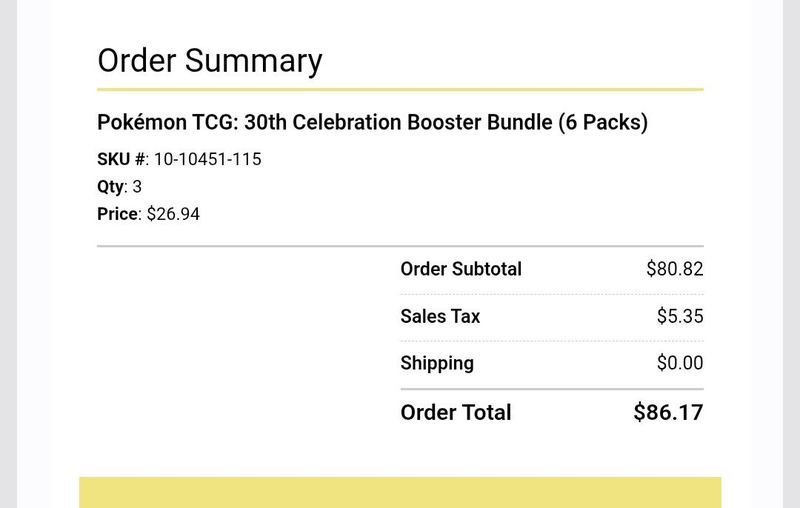Click the Qty label
Viewport: 800px width, 508px height.
[111, 187]
